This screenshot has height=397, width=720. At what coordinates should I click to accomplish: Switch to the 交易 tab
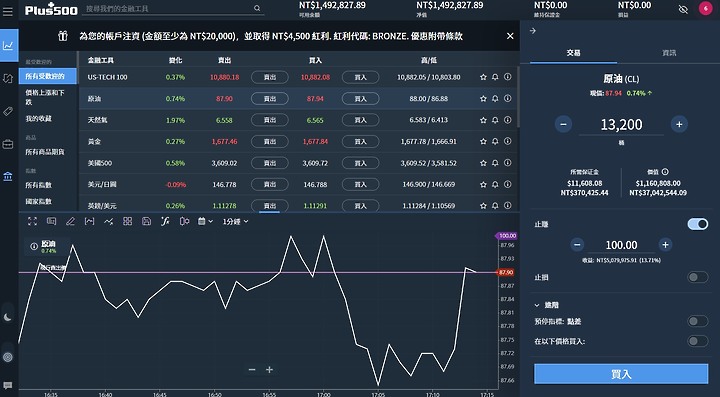574,53
